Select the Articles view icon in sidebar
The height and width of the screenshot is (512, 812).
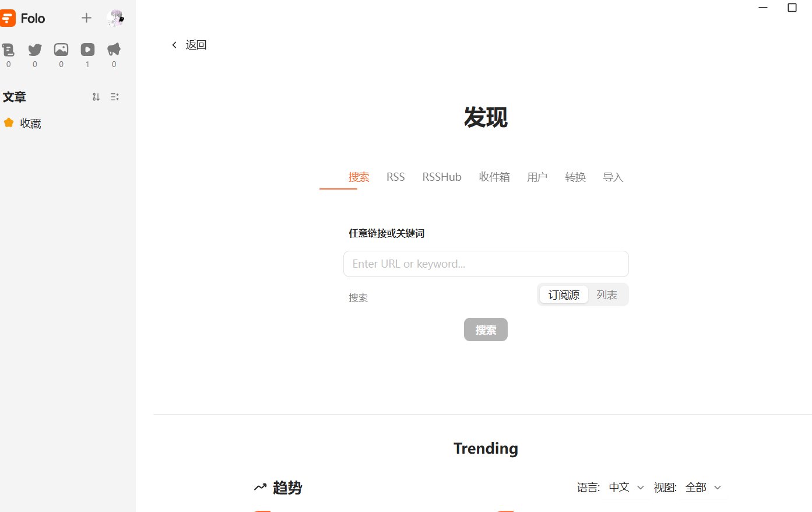click(8, 50)
